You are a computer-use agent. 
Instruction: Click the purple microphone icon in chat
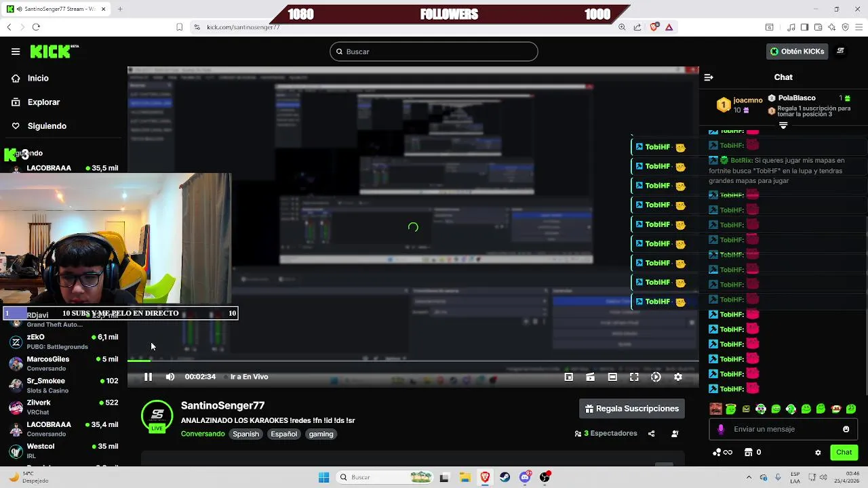[721, 429]
